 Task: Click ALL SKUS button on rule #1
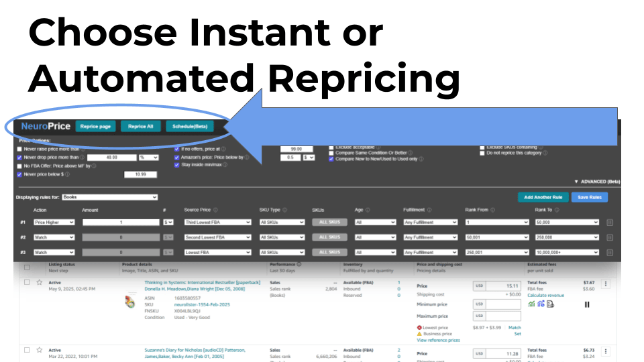coord(329,222)
